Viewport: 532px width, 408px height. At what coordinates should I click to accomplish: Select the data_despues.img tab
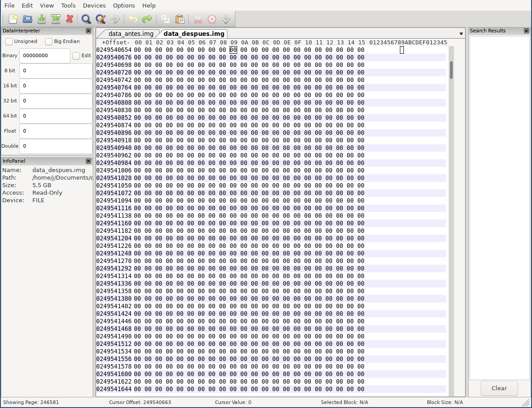pyautogui.click(x=194, y=34)
